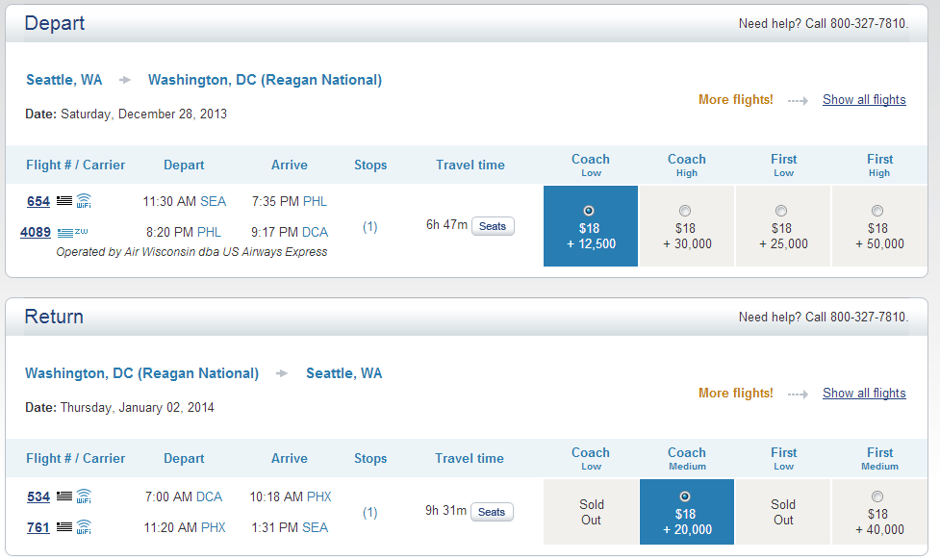Select the Coach Low $18 + 12,500 departing fare
The height and width of the screenshot is (560, 940).
click(x=591, y=226)
